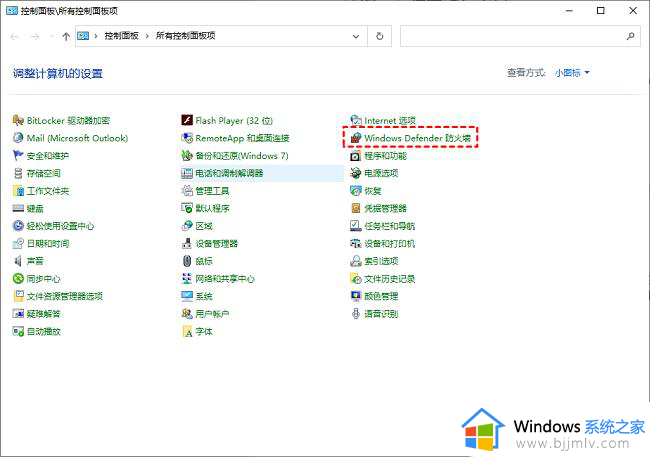650x457 pixels.
Task: Open the BitLocker 驱动器加密 icon
Action: [x=18, y=121]
